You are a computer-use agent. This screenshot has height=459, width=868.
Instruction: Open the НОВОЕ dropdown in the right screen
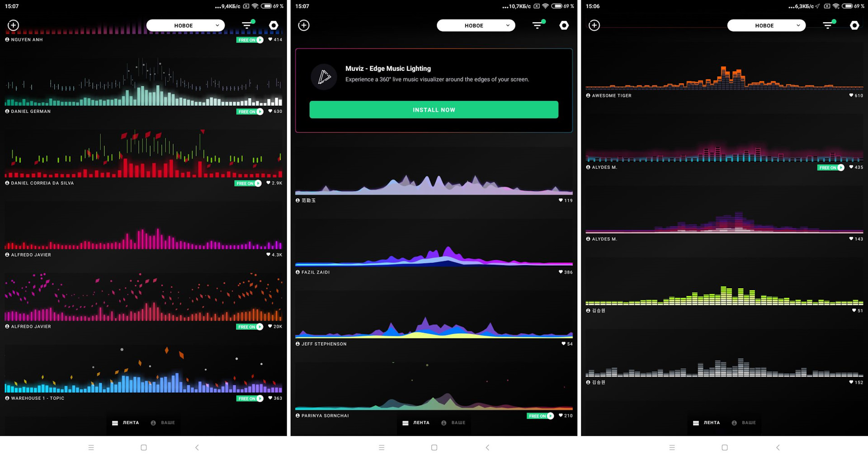[766, 25]
